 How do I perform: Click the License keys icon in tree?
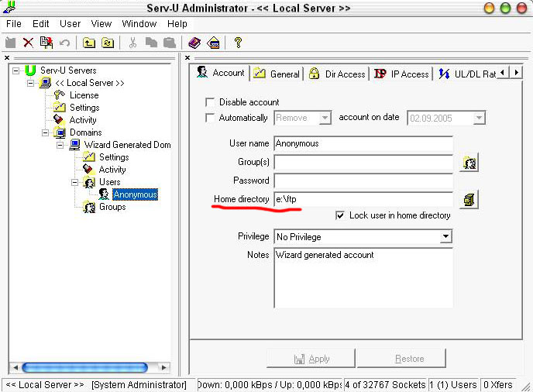point(59,95)
